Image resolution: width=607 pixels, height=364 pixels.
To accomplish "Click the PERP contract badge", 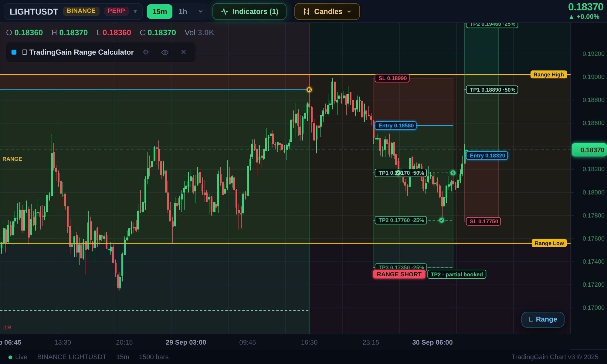I will coord(116,11).
